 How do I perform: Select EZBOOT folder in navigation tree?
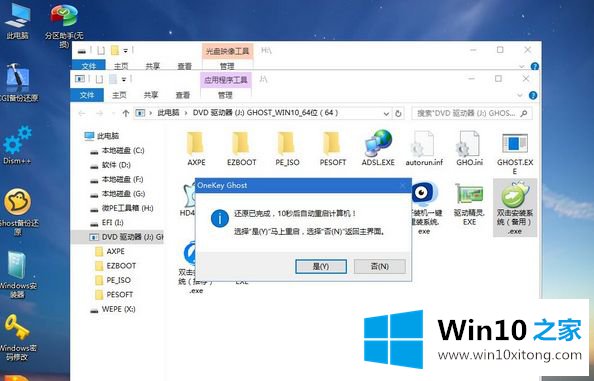click(116, 265)
